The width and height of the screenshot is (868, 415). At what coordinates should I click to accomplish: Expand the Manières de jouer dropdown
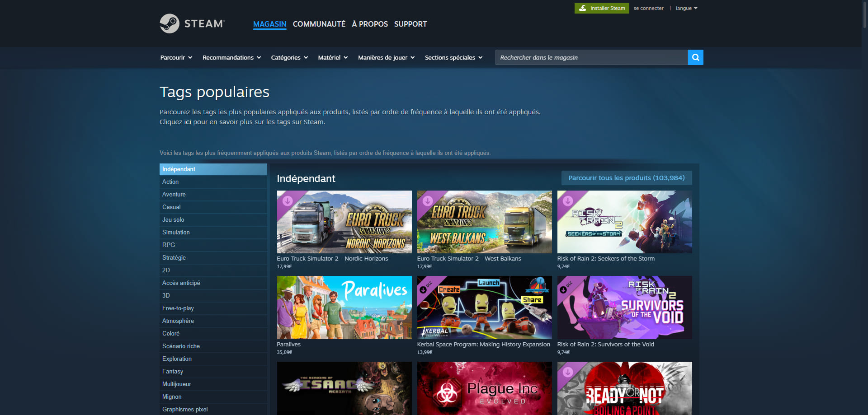pyautogui.click(x=386, y=57)
